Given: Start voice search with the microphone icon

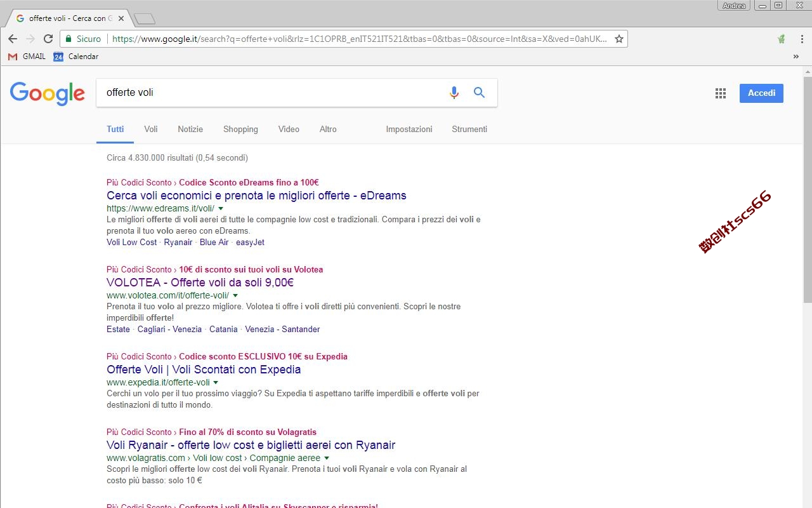Looking at the screenshot, I should click(x=454, y=93).
